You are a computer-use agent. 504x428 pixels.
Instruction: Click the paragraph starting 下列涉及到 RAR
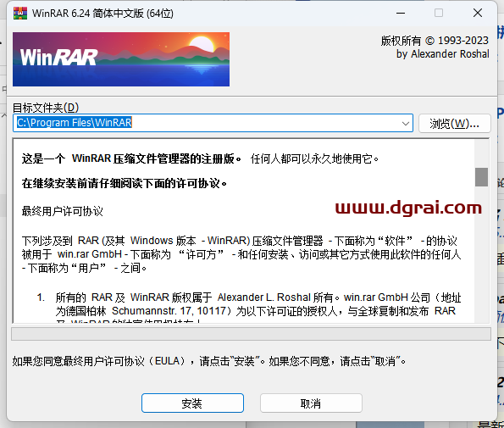point(241,254)
